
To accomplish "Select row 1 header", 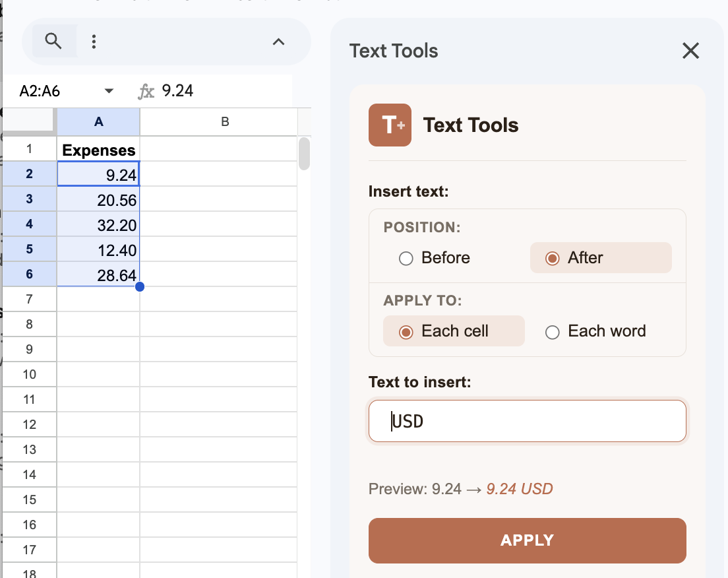I will (29, 149).
